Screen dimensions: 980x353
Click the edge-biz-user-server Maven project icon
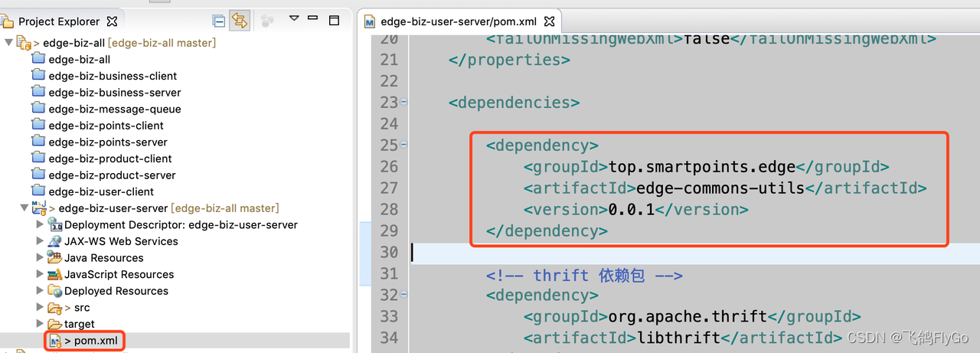pos(39,208)
